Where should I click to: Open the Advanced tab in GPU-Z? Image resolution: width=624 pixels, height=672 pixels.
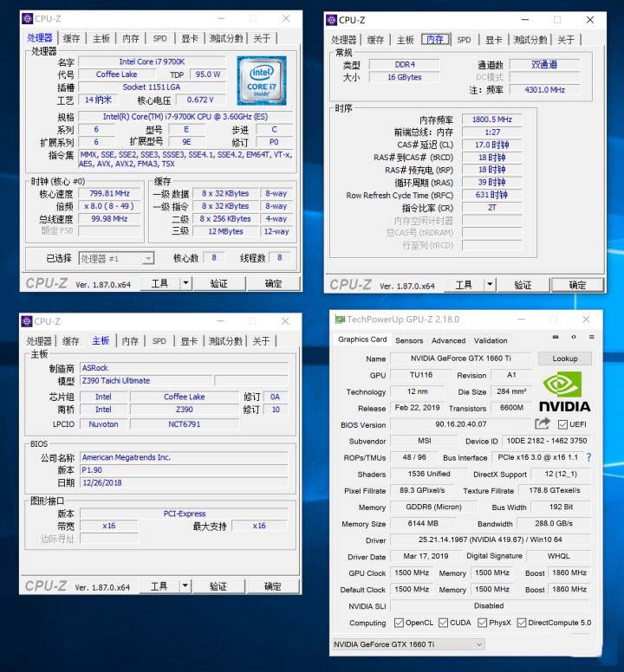click(449, 340)
